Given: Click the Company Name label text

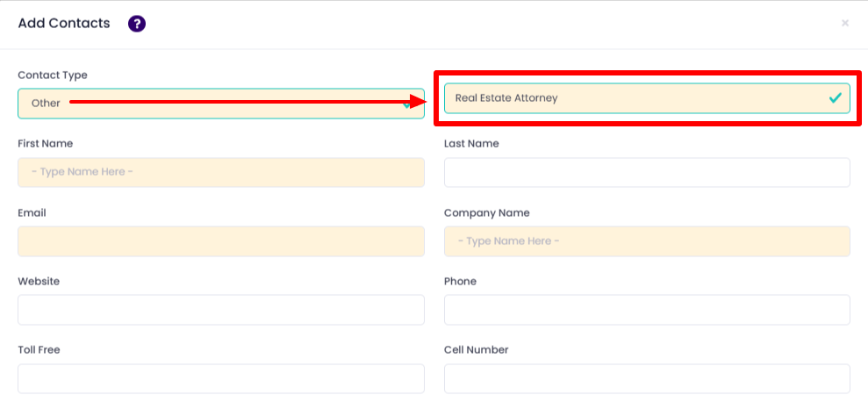Looking at the screenshot, I should point(486,212).
